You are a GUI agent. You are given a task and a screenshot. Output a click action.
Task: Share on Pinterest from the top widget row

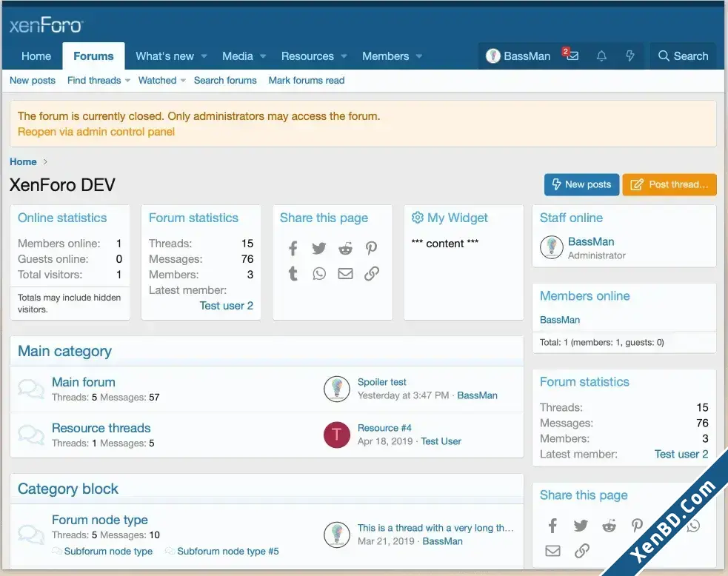[x=371, y=248]
